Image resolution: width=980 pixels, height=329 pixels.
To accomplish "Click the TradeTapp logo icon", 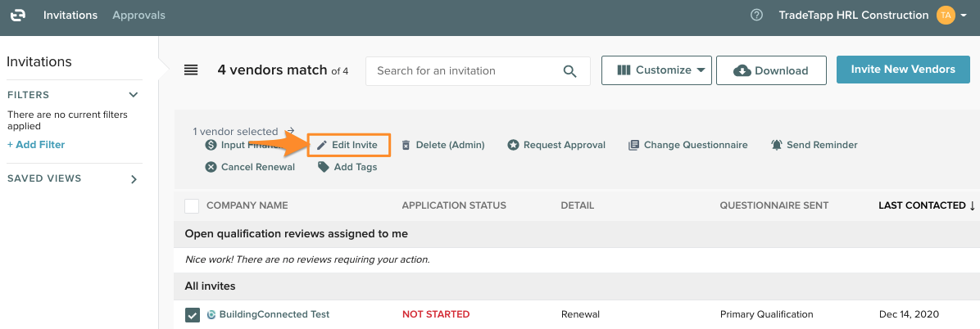I will pyautogui.click(x=17, y=16).
